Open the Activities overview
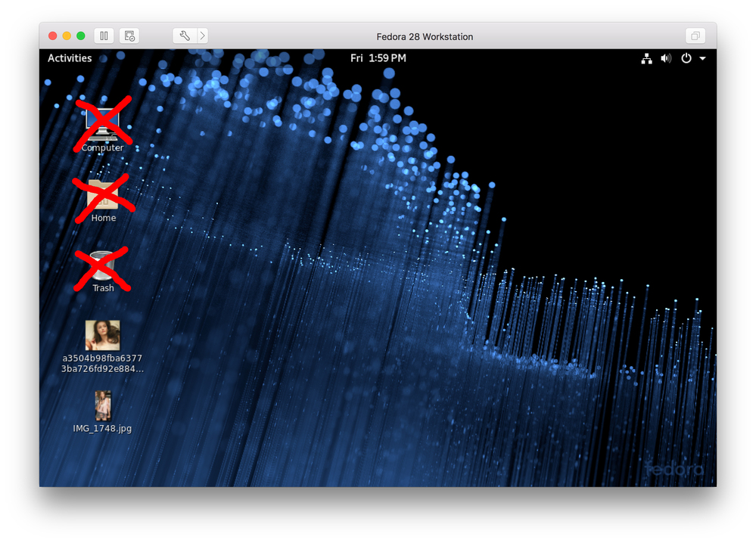This screenshot has width=756, height=543. pyautogui.click(x=70, y=58)
